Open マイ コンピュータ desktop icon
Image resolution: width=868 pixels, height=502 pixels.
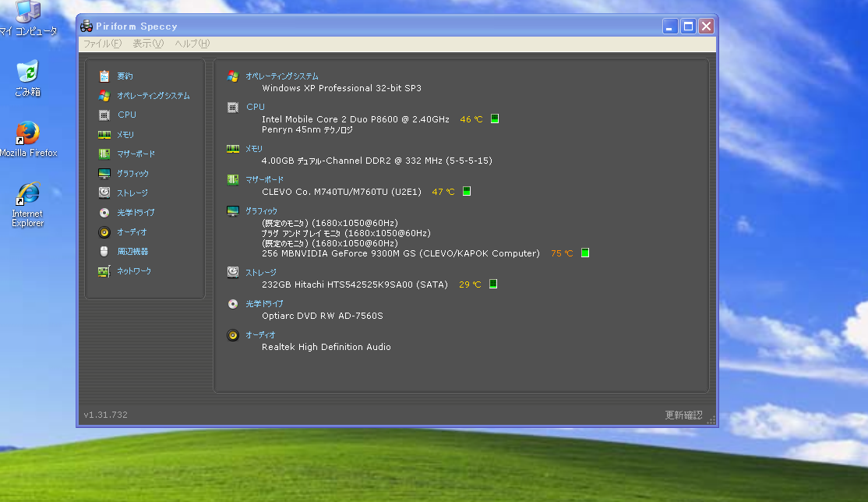click(28, 18)
